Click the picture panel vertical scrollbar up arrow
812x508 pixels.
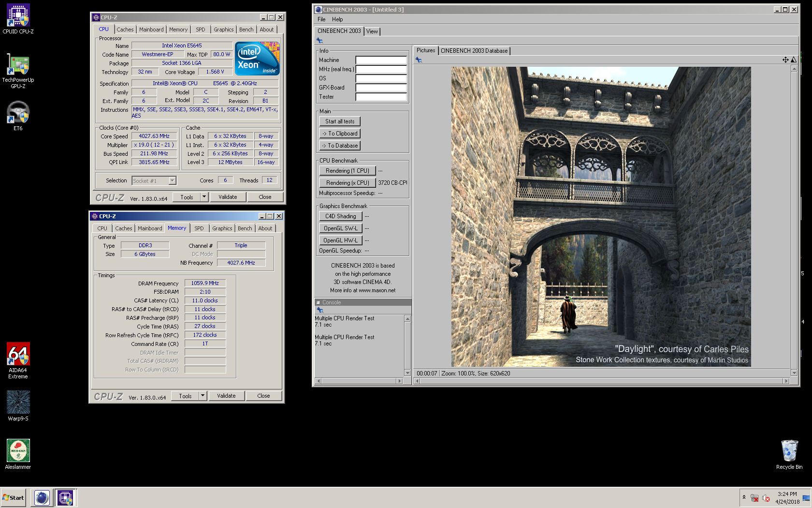(794, 68)
